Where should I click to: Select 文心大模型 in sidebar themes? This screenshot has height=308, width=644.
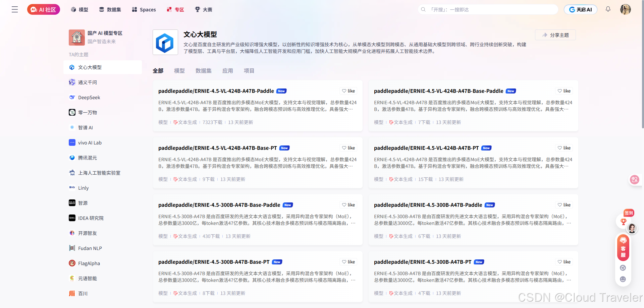point(103,67)
